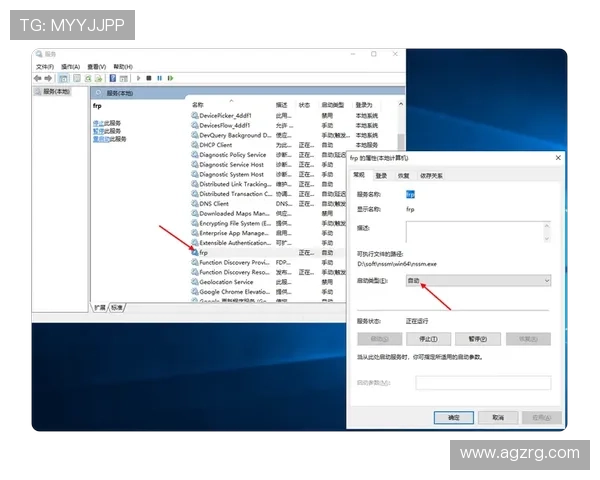Open the 文件(F) menu
Viewport: 600px width, 480px height.
pyautogui.click(x=44, y=67)
